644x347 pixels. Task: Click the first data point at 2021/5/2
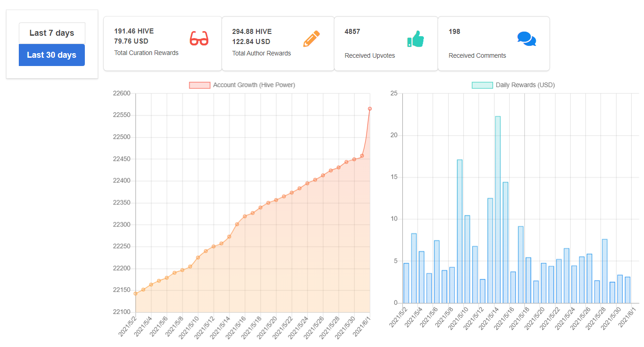tap(135, 293)
